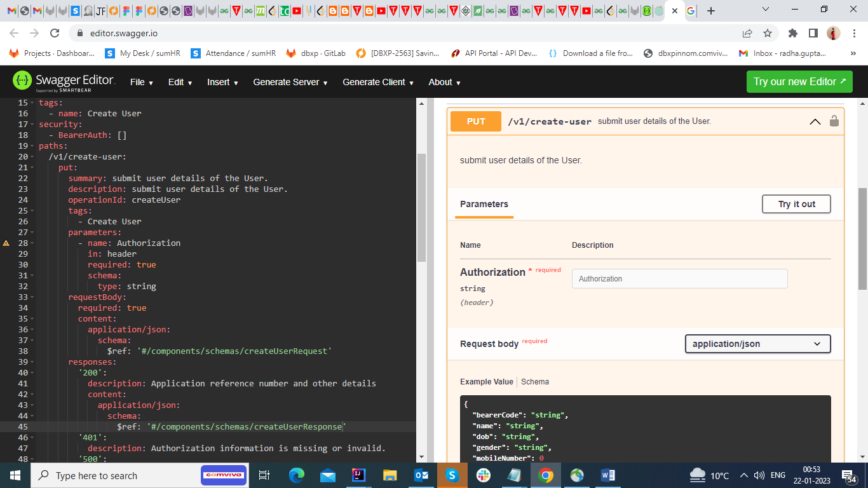Open the application/json content type dropdown
Screen dimensions: 868x488
click(757, 344)
